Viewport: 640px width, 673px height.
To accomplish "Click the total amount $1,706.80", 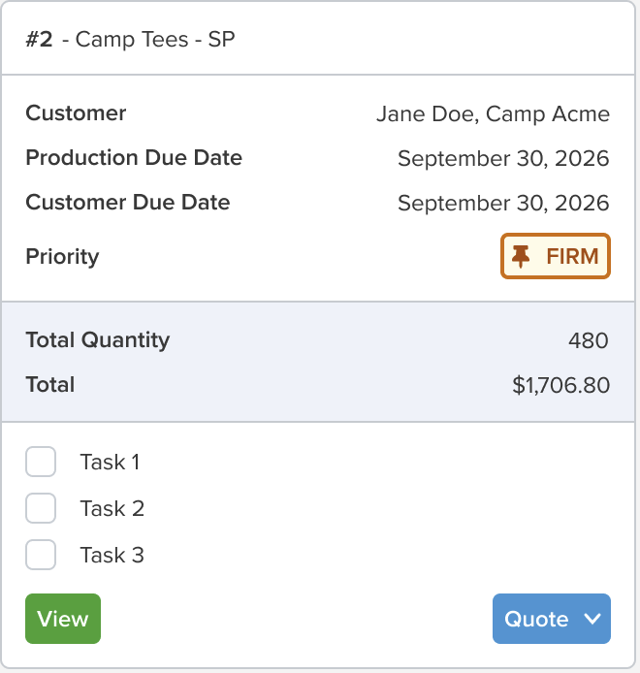I will tap(561, 385).
